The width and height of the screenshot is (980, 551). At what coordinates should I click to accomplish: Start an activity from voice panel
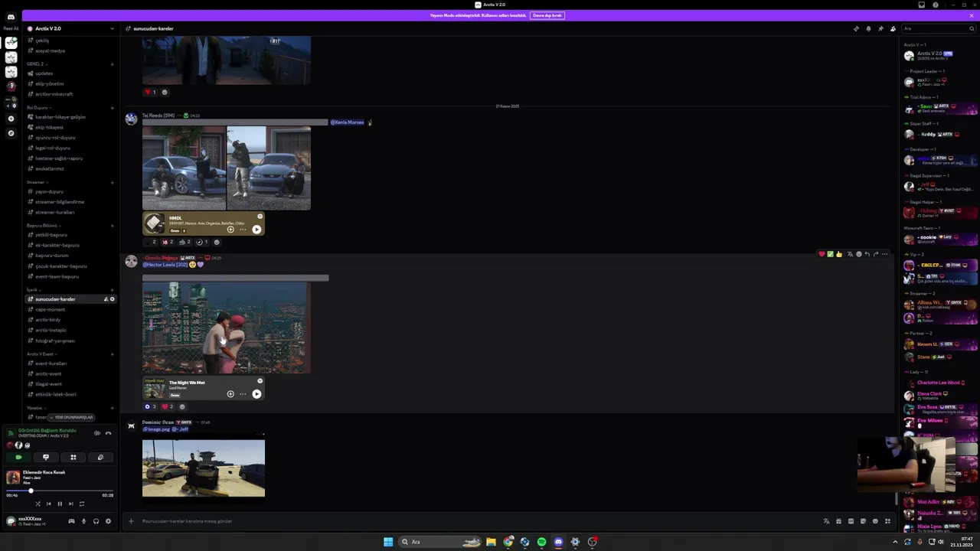pos(73,457)
